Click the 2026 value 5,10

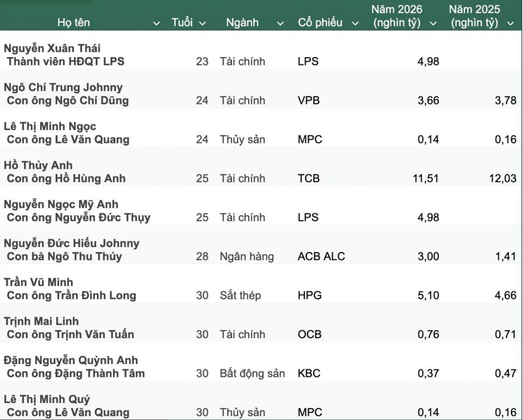[x=428, y=296]
